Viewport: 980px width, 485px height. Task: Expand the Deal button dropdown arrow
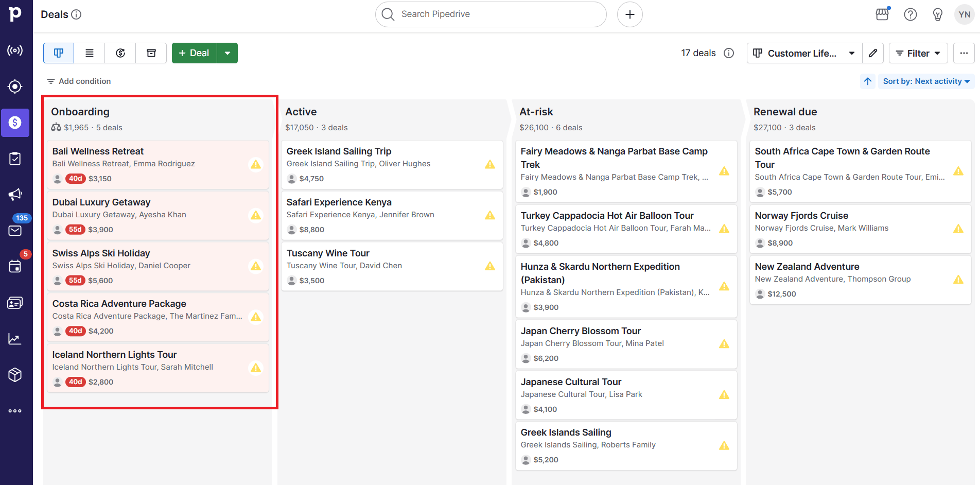(227, 53)
